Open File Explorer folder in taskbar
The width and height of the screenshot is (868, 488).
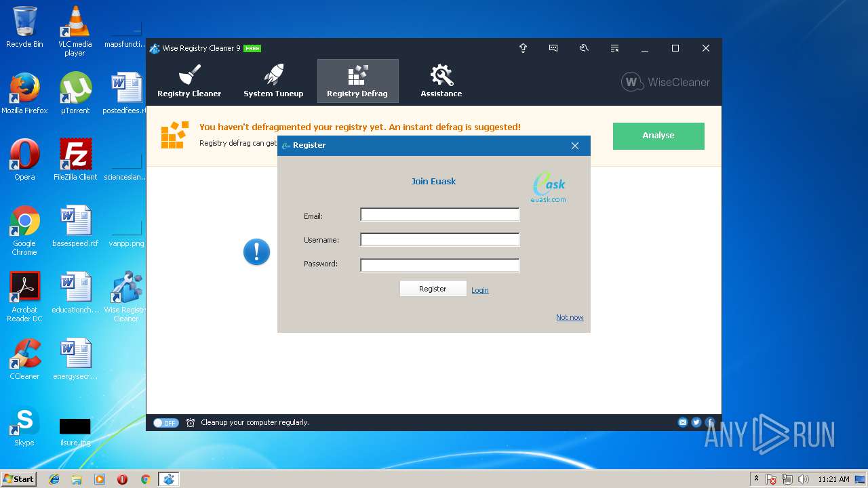(77, 479)
